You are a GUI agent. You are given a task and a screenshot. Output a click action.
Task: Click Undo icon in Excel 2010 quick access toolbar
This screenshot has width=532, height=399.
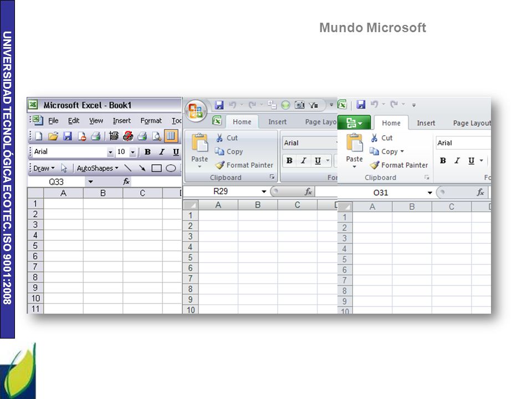click(374, 104)
